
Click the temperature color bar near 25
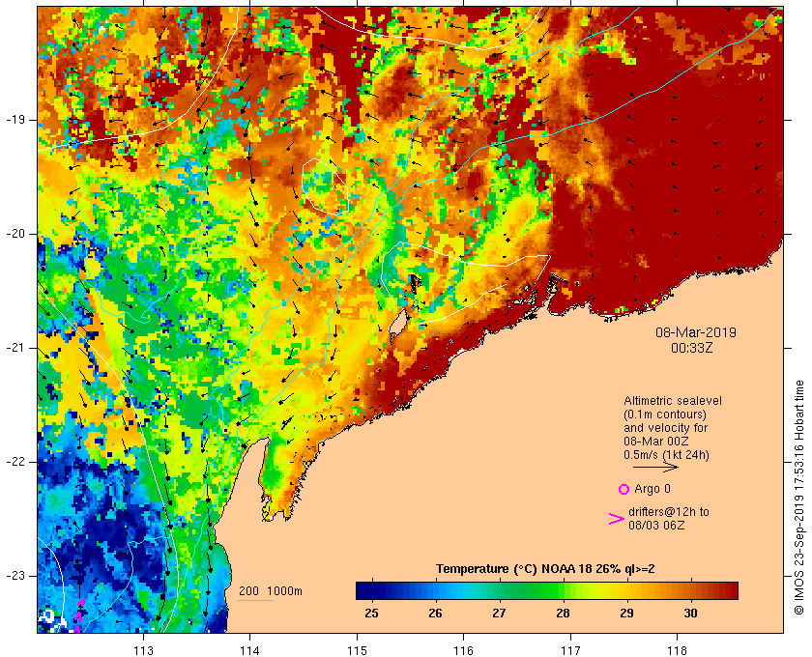371,590
